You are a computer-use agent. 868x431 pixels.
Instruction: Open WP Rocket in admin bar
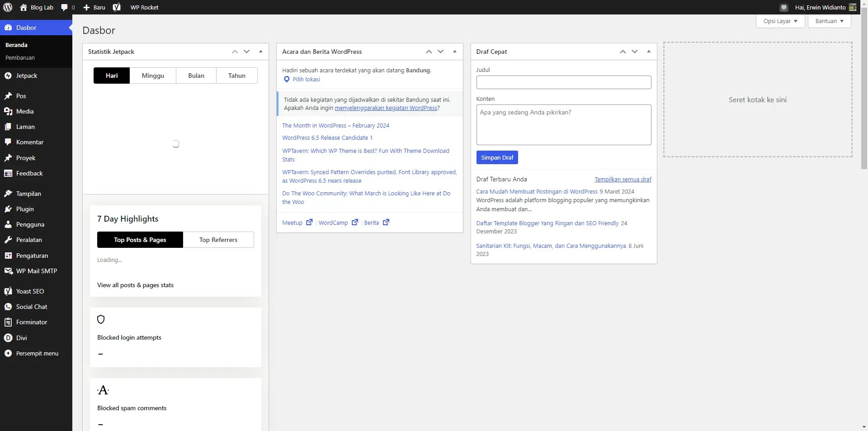tap(144, 7)
